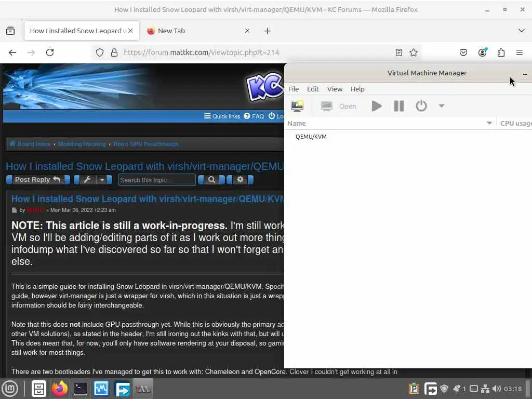Viewport: 532px width, 399px height.
Task: Open Firefox hamburger application menu
Action: click(520, 52)
